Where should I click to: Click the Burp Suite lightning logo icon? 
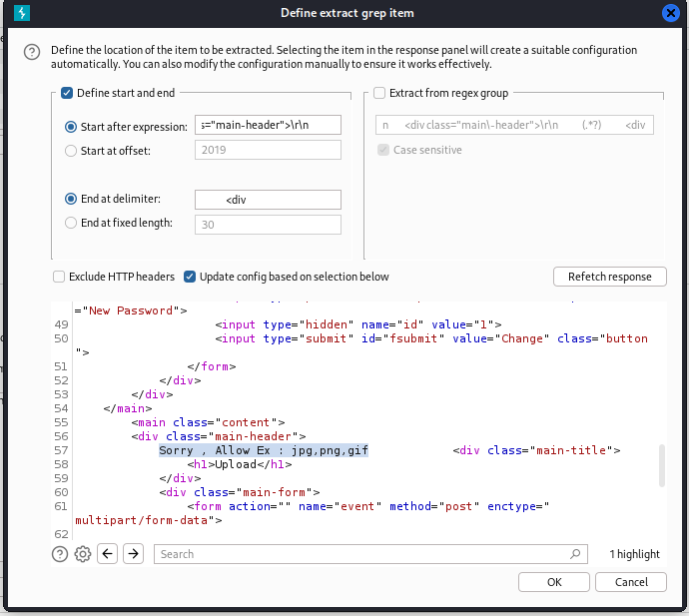[24, 13]
